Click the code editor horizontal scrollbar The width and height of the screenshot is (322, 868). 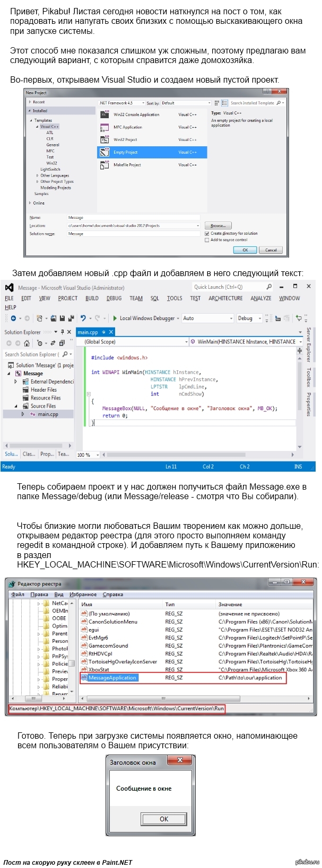[198, 455]
